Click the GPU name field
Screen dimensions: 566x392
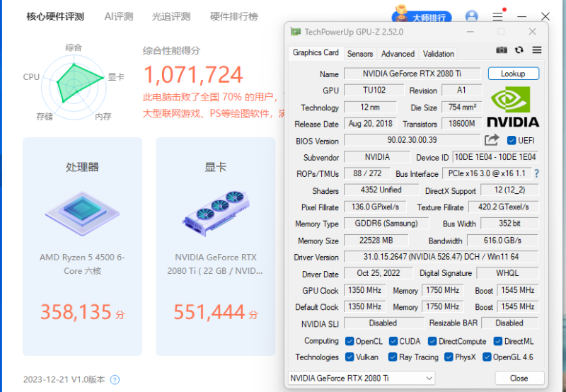tap(412, 74)
